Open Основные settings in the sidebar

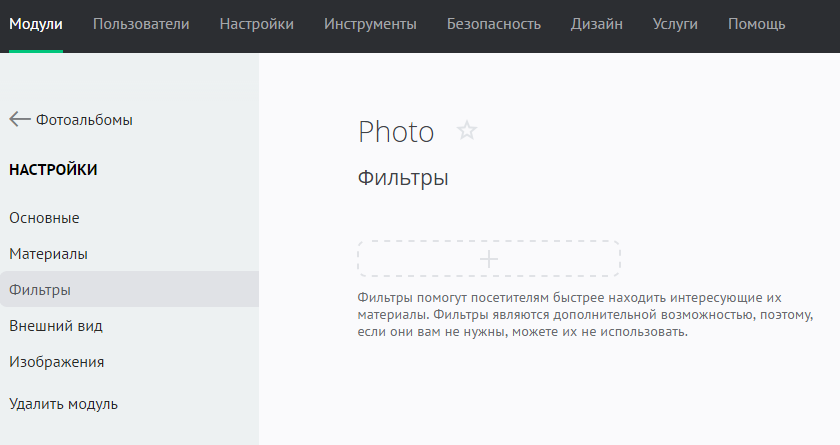(44, 218)
